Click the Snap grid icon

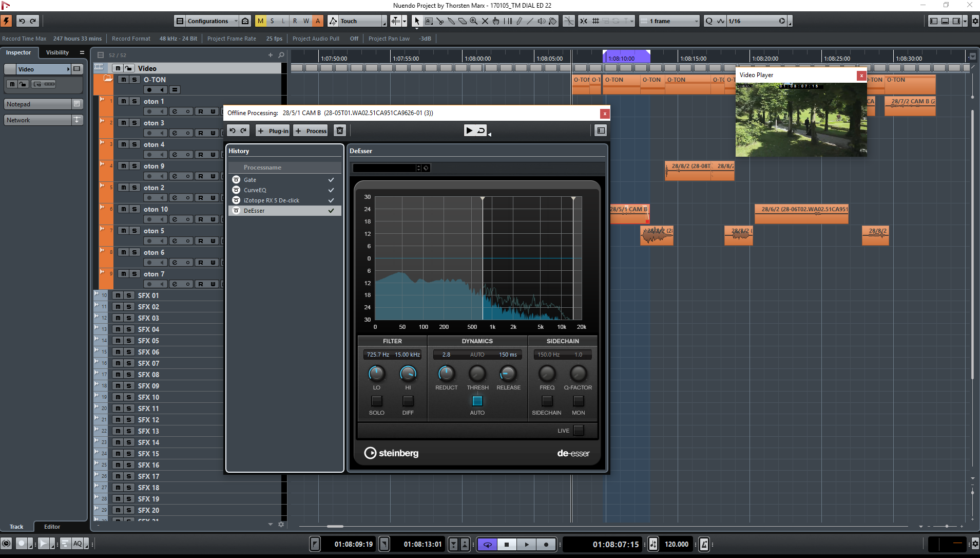[595, 21]
